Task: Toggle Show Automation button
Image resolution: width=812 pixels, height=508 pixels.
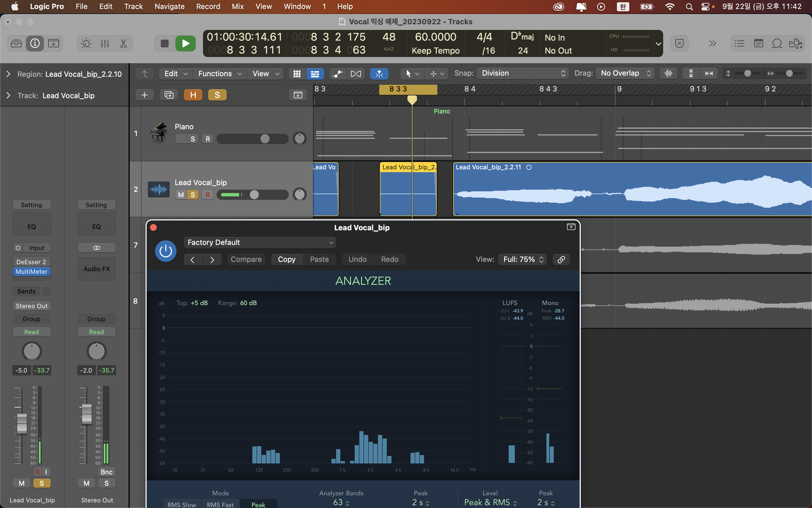Action: click(337, 74)
